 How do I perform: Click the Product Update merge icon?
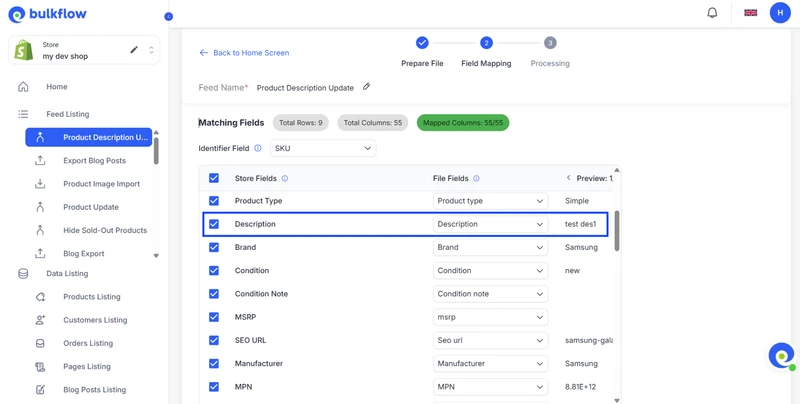40,207
